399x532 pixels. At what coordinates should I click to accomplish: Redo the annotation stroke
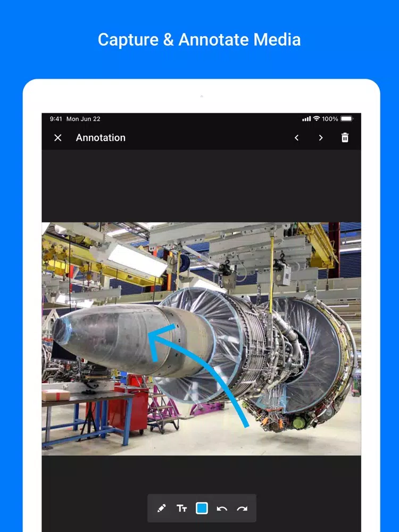[242, 509]
